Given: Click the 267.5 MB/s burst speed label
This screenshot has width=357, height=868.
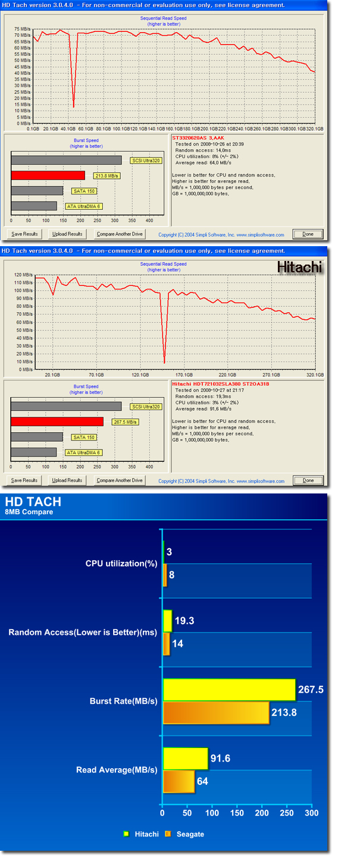Looking at the screenshot, I should click(x=124, y=422).
